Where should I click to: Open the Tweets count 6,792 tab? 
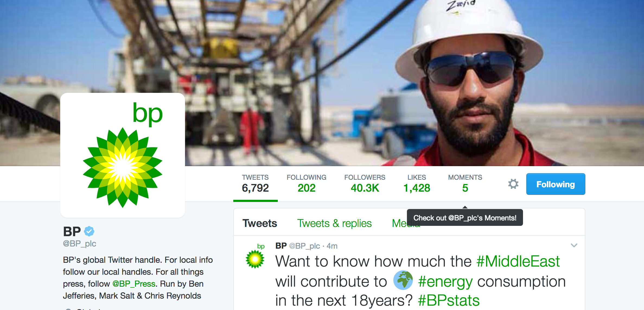point(255,184)
